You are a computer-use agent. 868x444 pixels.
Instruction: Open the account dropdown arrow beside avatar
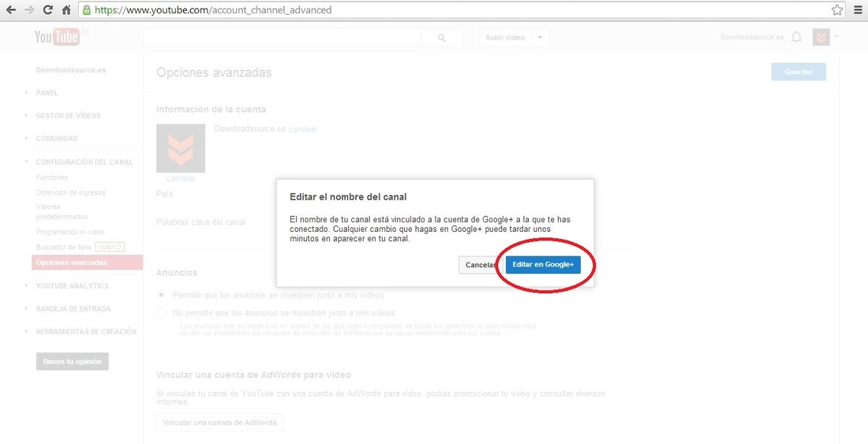tap(836, 37)
